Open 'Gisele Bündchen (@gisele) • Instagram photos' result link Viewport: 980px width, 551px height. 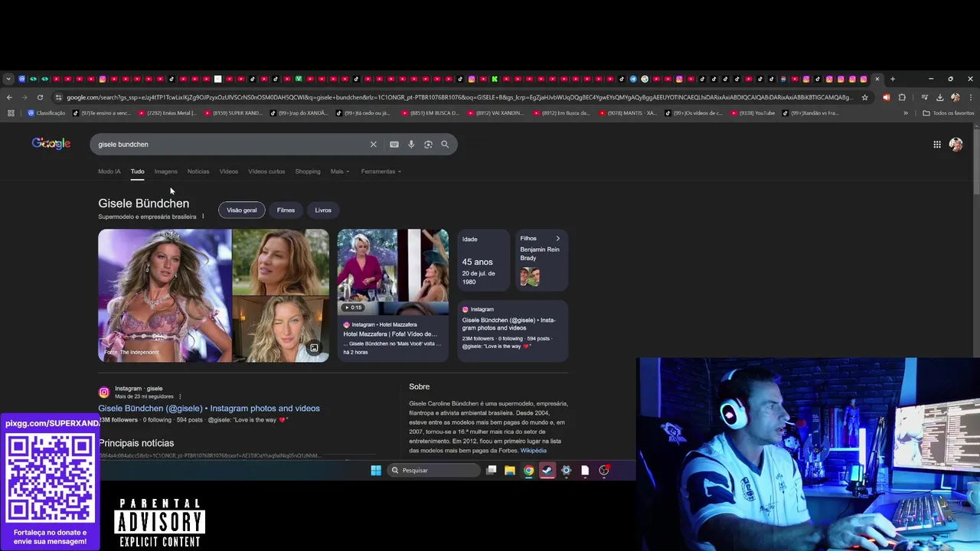point(209,409)
